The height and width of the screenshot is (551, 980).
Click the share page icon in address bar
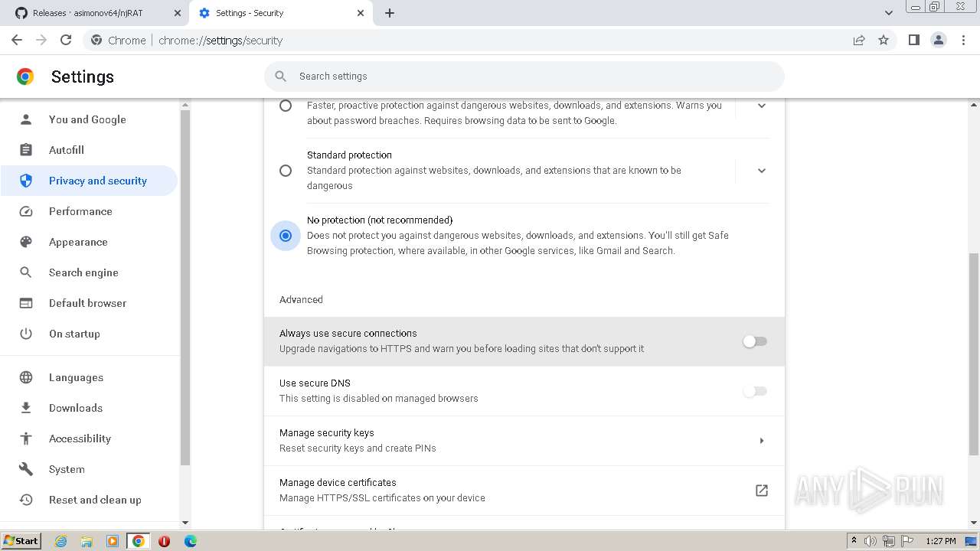point(859,40)
